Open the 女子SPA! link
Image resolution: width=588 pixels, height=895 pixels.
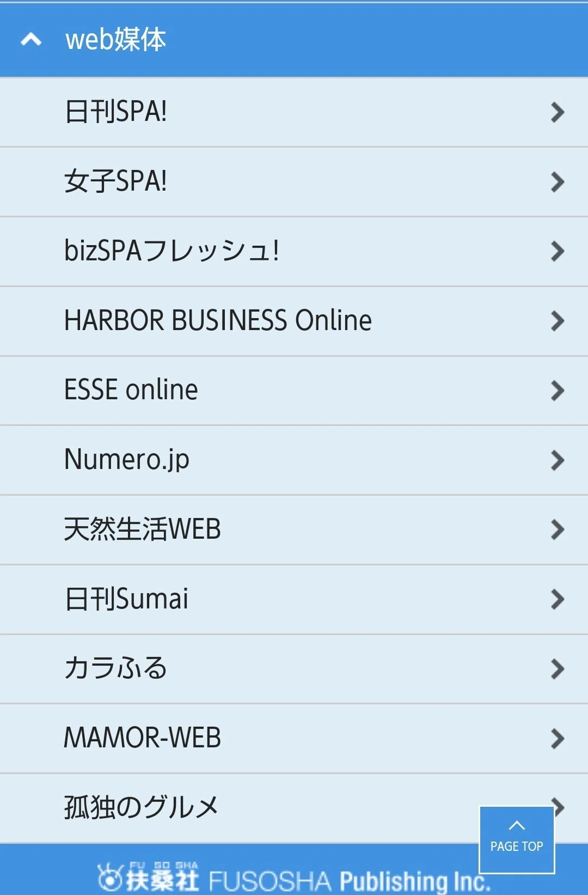click(x=294, y=182)
